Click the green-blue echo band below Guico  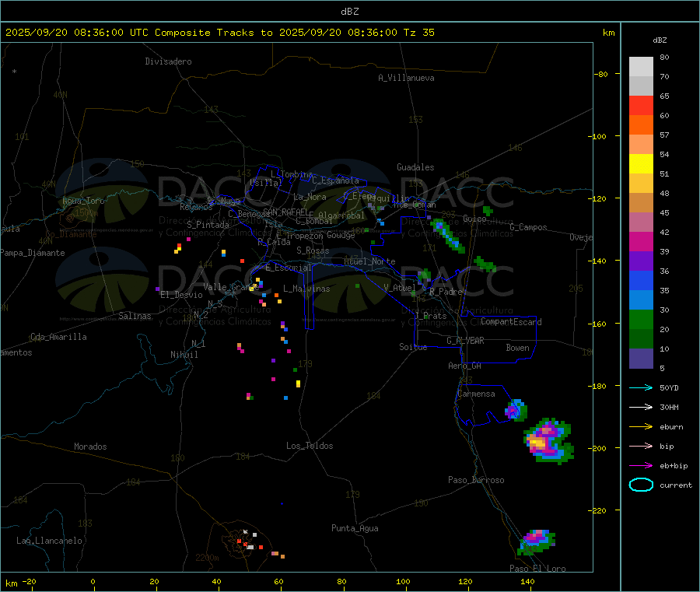tap(448, 236)
